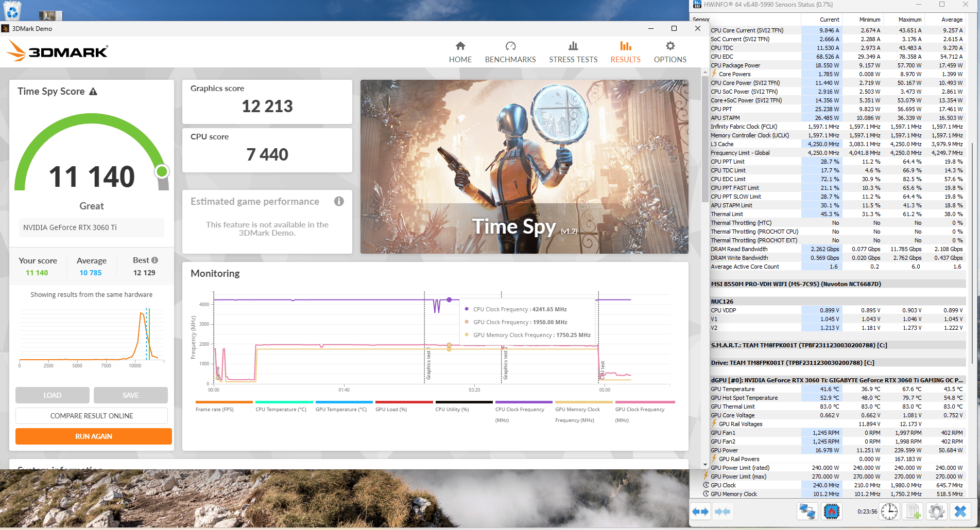Viewport: 980px width, 530px height.
Task: Toggle the CPU Clock Frequency legend swatch
Action: coord(524,402)
